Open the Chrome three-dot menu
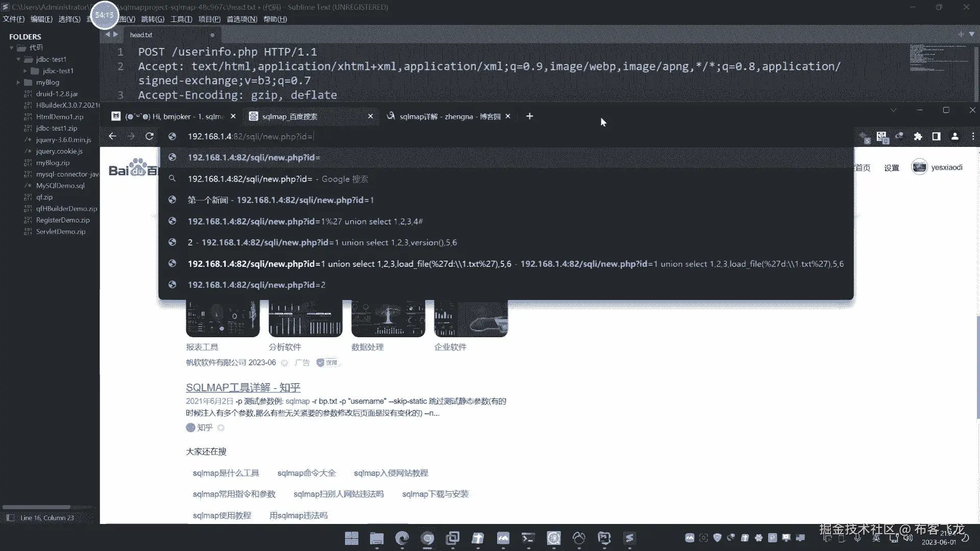Image resolution: width=980 pixels, height=551 pixels. click(x=973, y=136)
